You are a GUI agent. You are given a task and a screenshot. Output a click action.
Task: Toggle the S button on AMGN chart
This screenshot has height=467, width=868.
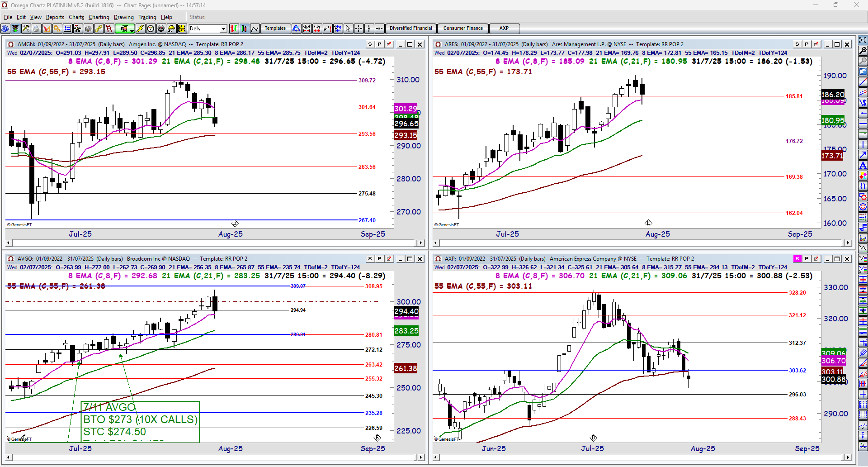(x=370, y=44)
